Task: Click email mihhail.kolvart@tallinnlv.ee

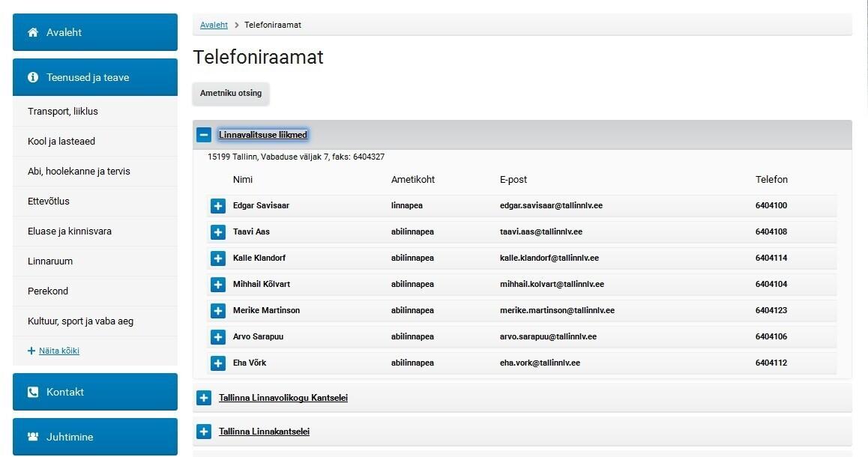Action: point(552,284)
